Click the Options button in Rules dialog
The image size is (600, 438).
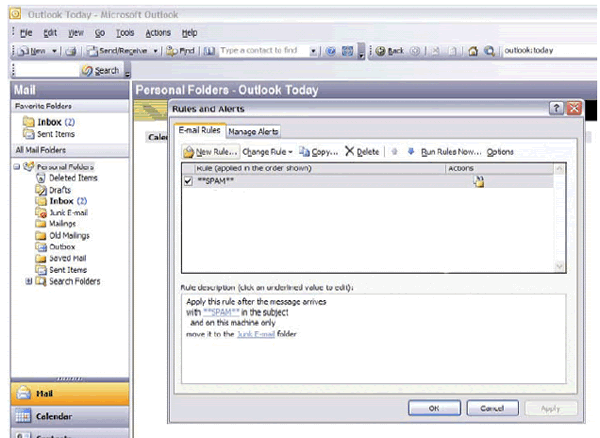pyautogui.click(x=500, y=152)
